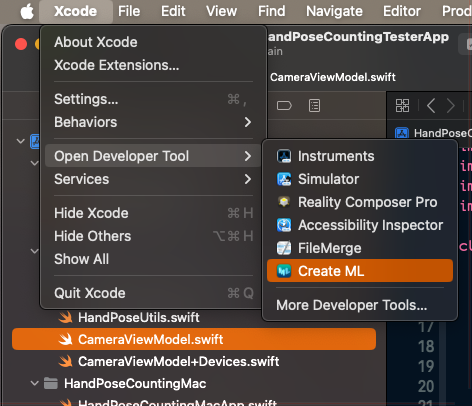Launch Simulator from submenu
Viewport: 472px width, 406px height.
coord(360,179)
